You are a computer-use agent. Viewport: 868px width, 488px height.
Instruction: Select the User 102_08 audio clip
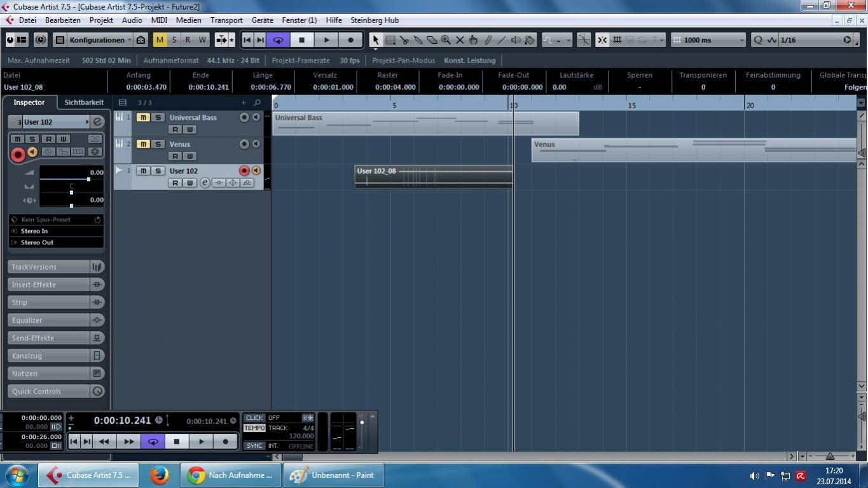point(433,176)
